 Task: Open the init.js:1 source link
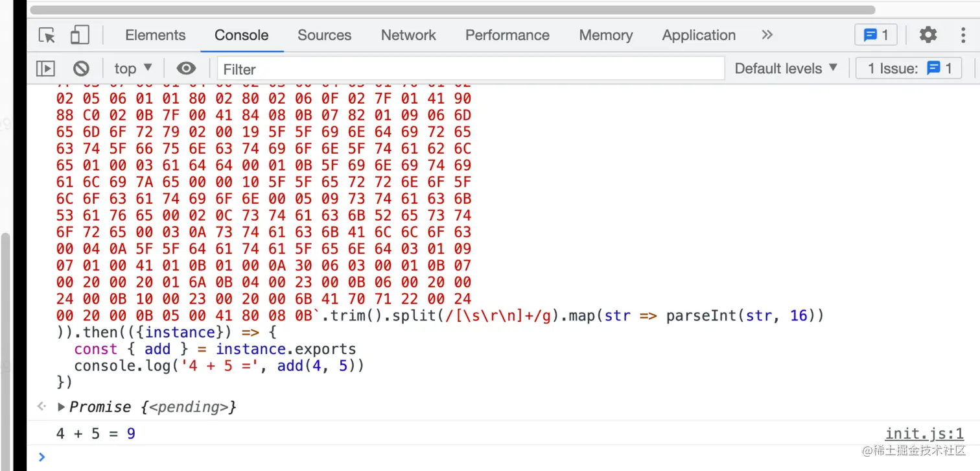pyautogui.click(x=924, y=434)
